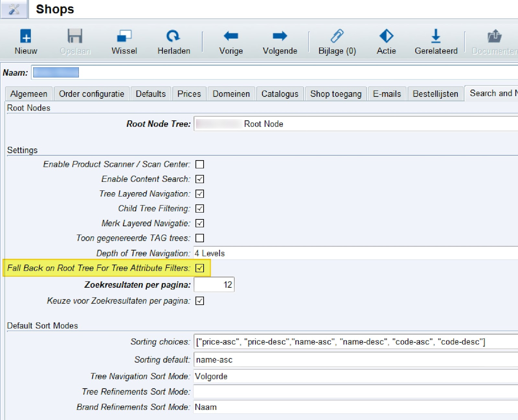Enable Toon gegenereerde TAG trees checkbox

click(200, 238)
